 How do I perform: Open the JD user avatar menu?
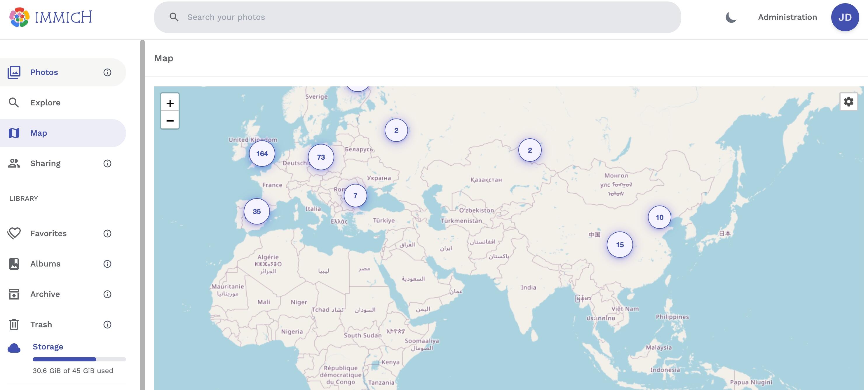pos(845,17)
